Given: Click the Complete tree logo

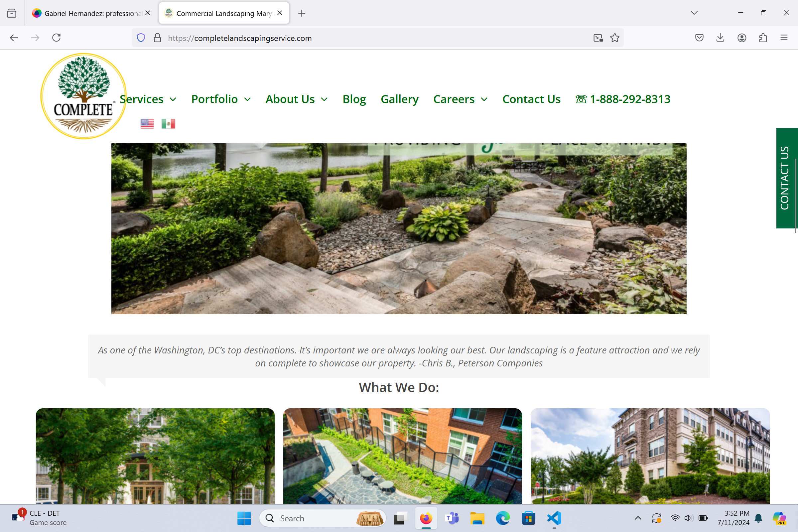Looking at the screenshot, I should coord(83,96).
